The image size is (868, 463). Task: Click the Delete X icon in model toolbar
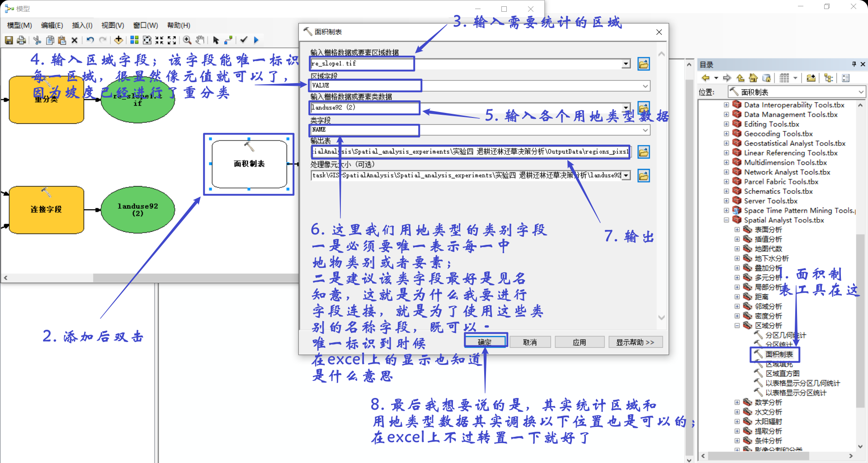point(75,40)
